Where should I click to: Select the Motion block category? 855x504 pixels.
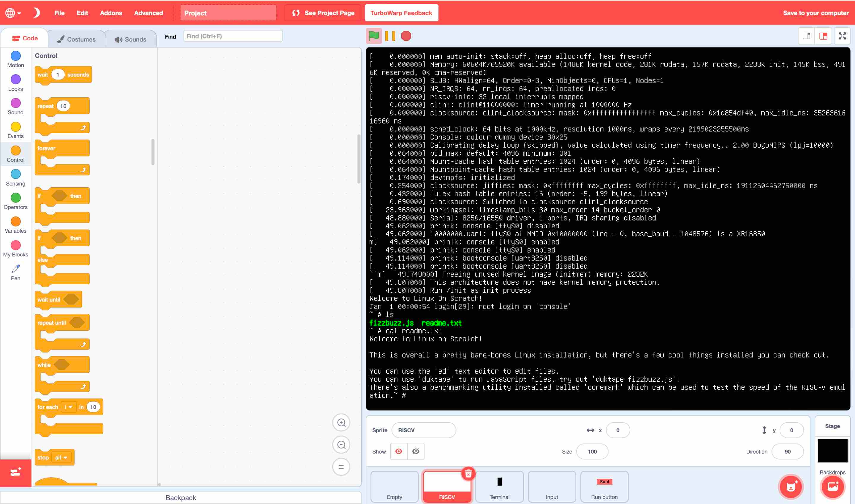(x=16, y=59)
